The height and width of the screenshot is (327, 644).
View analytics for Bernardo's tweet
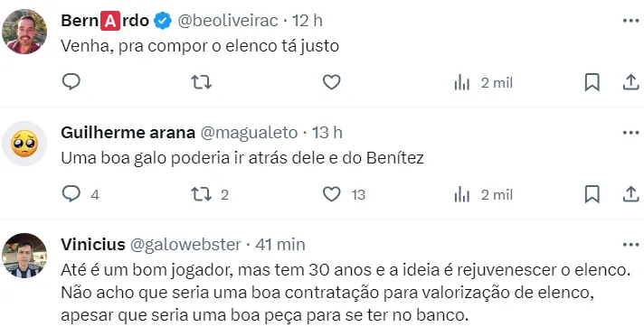[x=483, y=83]
